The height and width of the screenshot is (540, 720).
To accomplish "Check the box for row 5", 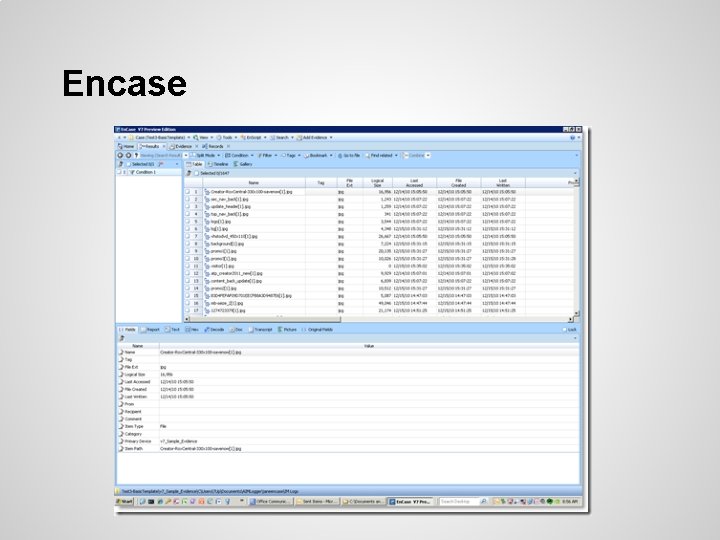I will coord(187,221).
